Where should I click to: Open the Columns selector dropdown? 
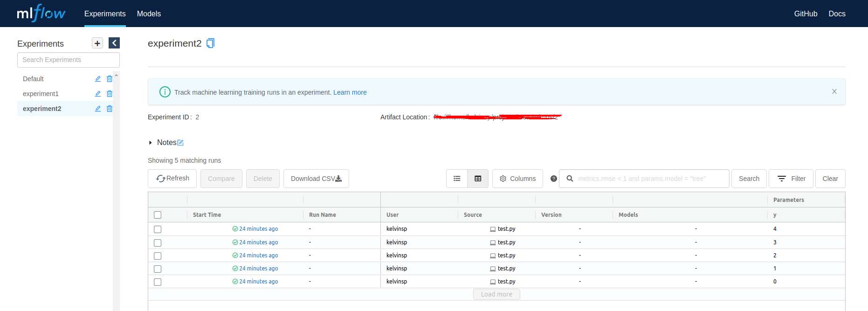coord(517,179)
